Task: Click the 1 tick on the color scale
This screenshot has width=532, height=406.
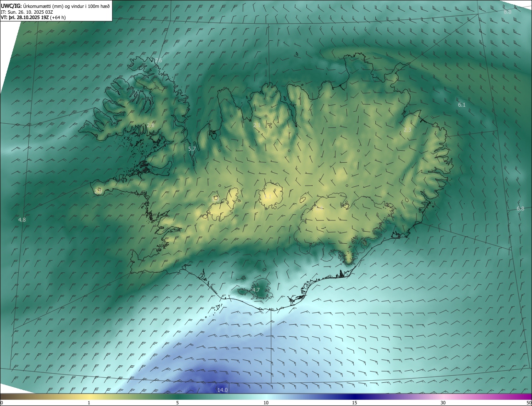Action: pyautogui.click(x=89, y=403)
